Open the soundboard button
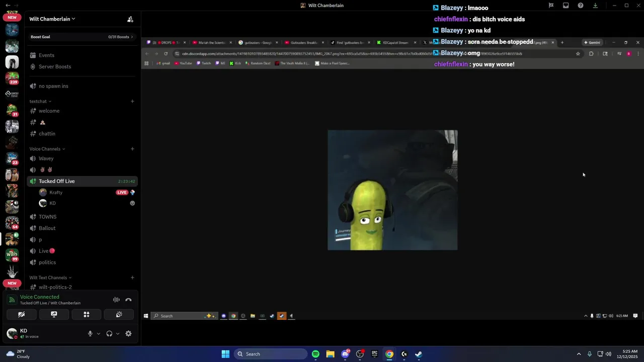The height and width of the screenshot is (362, 644). tap(119, 314)
